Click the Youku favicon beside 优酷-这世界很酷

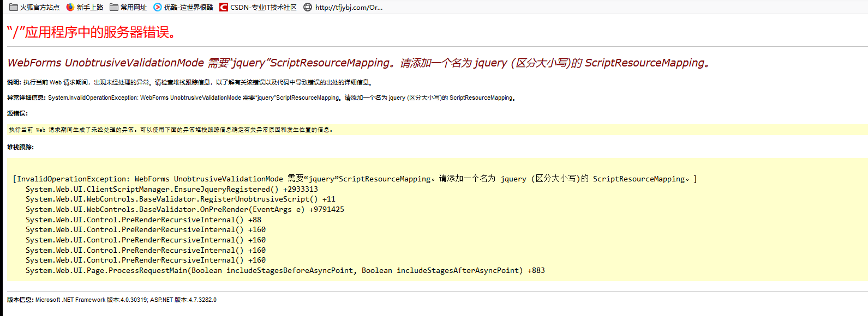click(x=158, y=7)
